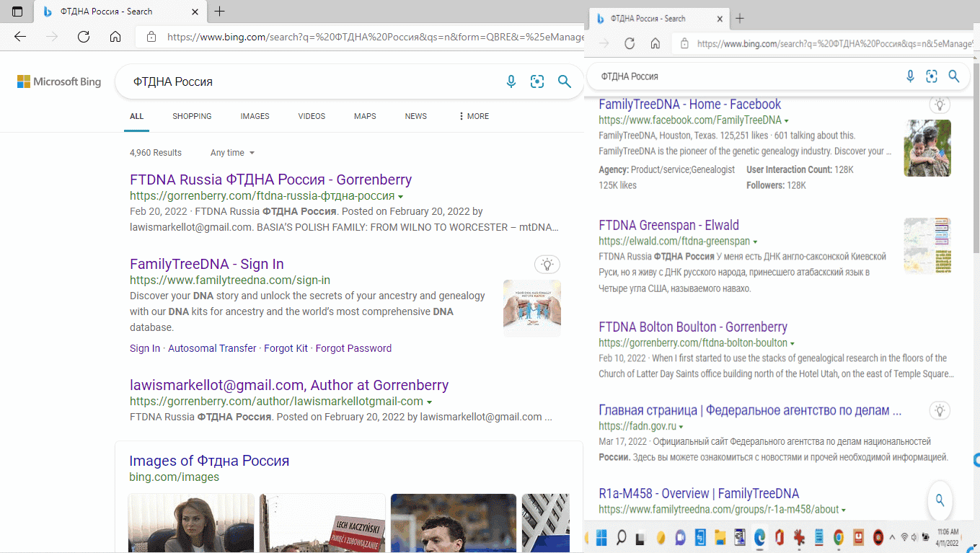Open FTDNA Russia ФТДНА Россия - Gorrenberry result
The height and width of the screenshot is (553, 980).
271,180
